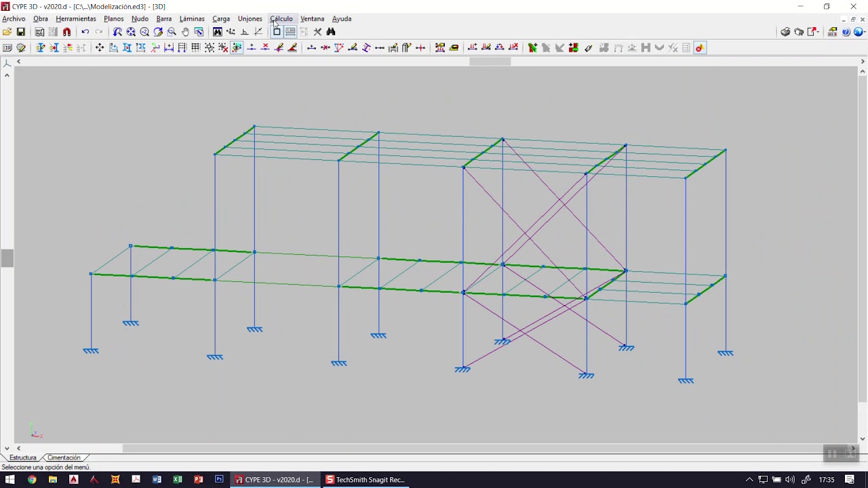
Task: Click the print icon
Action: [785, 32]
